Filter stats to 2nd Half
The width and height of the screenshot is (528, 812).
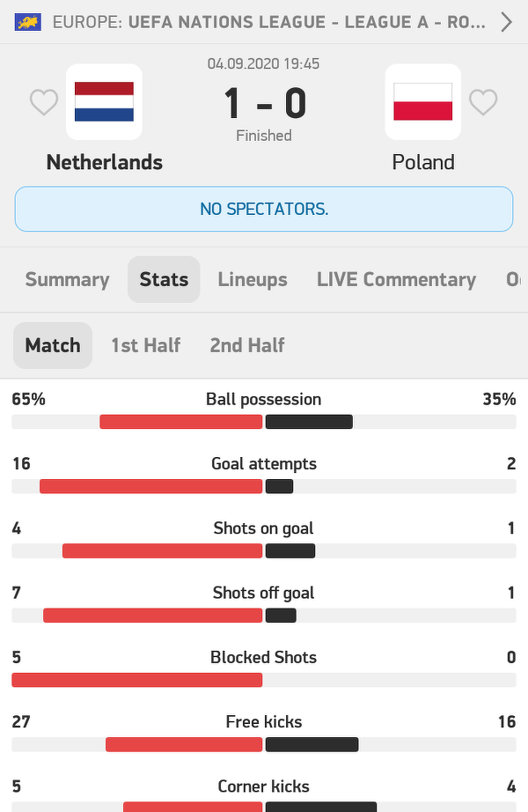(247, 345)
